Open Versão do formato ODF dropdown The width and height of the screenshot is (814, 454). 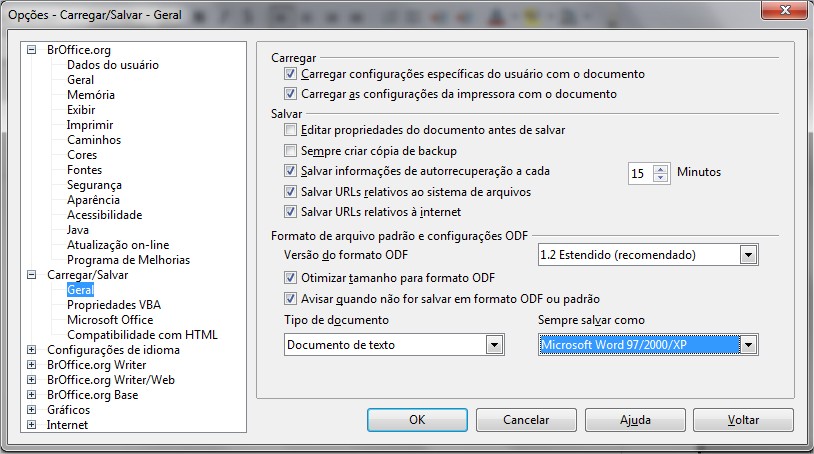click(748, 255)
